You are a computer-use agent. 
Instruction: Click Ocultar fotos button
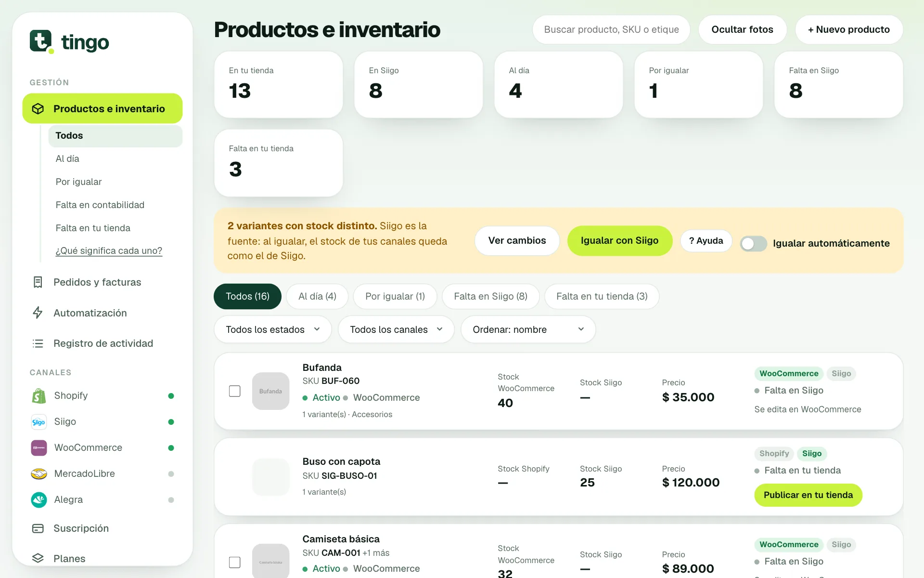pyautogui.click(x=743, y=30)
